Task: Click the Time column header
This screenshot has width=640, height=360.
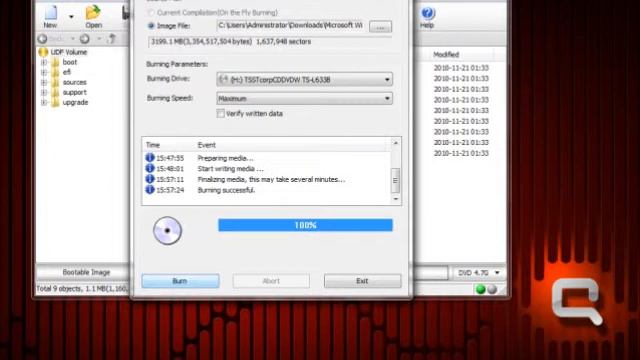Action: point(153,145)
